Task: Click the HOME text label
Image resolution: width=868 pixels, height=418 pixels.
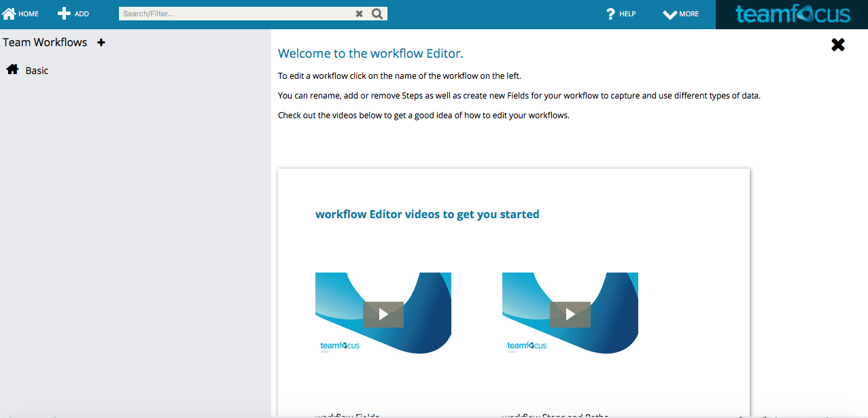Action: (x=29, y=14)
